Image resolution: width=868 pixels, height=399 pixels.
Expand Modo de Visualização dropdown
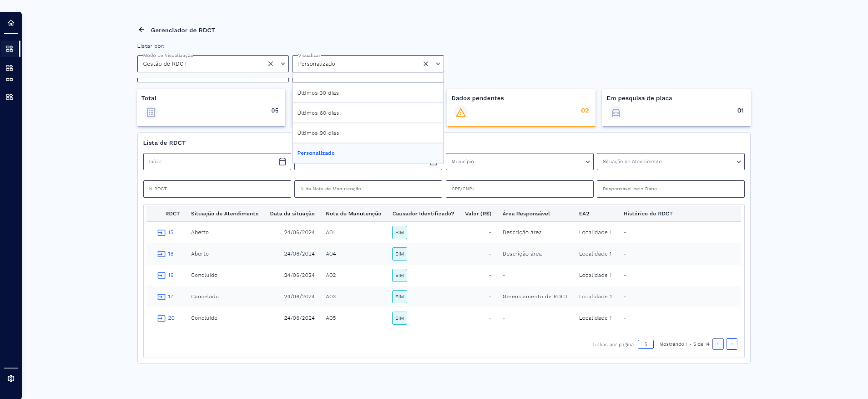[283, 64]
